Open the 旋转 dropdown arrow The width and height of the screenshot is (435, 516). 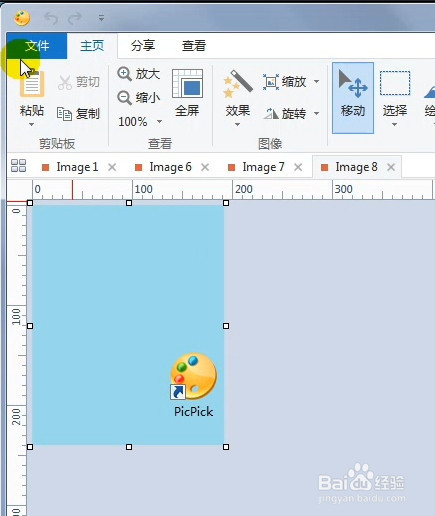pos(317,113)
